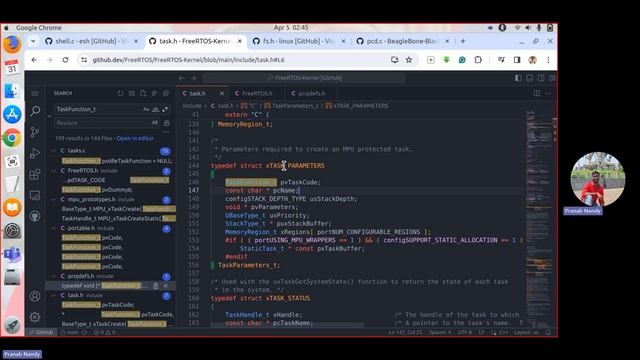The width and height of the screenshot is (640, 360).
Task: Click Open in editor link
Action: click(135, 139)
